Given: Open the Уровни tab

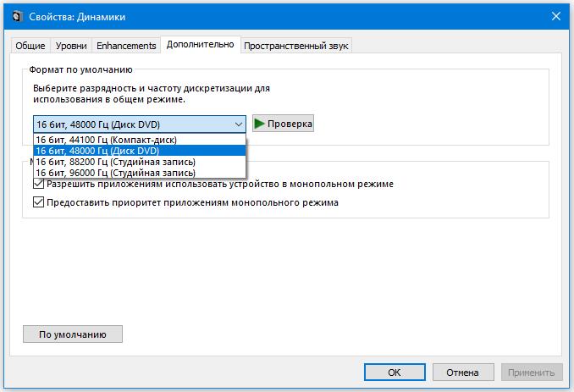Looking at the screenshot, I should tap(70, 47).
